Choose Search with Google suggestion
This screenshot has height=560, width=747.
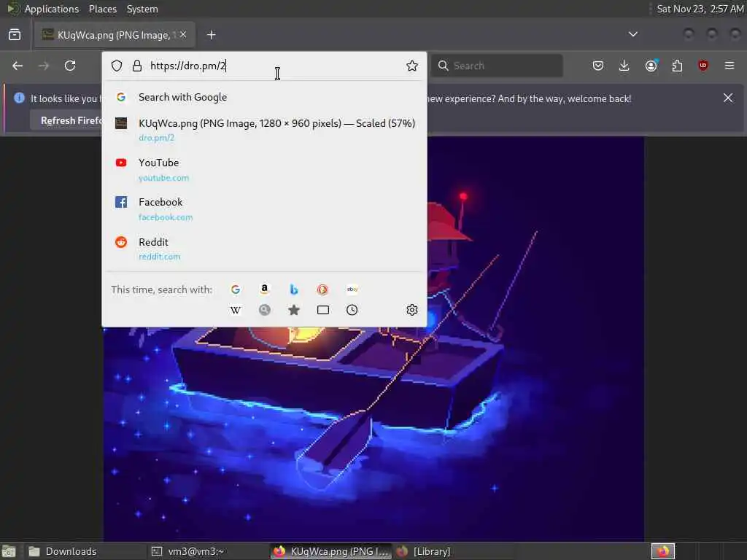(264, 97)
